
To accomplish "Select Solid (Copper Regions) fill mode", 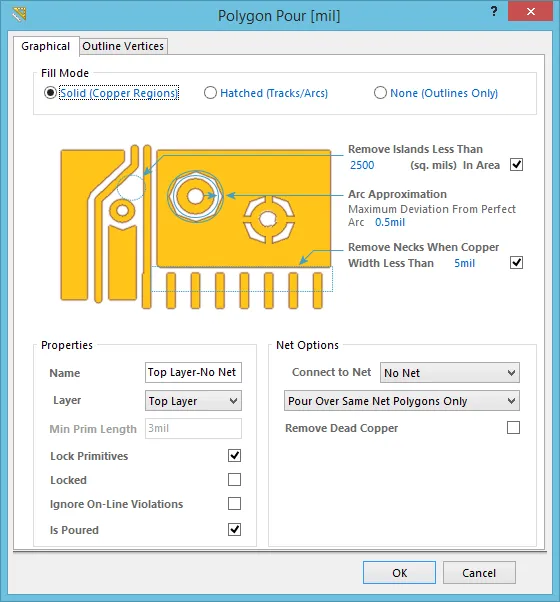I will tap(50, 93).
